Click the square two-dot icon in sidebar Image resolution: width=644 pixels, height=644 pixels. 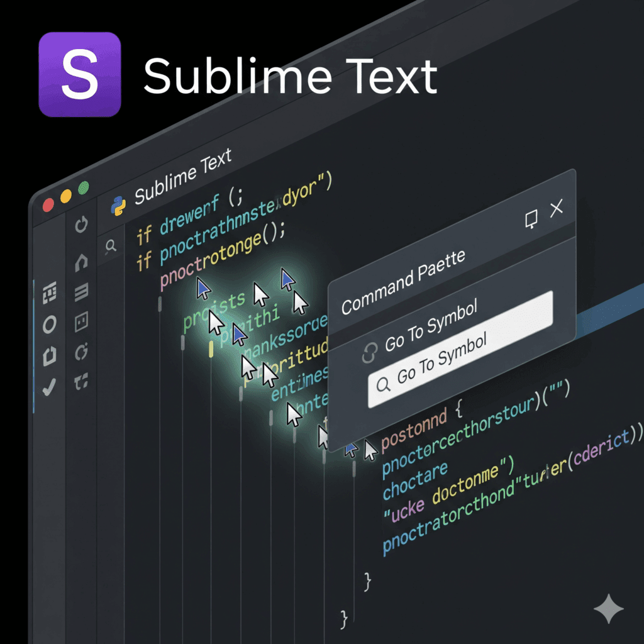[81, 323]
